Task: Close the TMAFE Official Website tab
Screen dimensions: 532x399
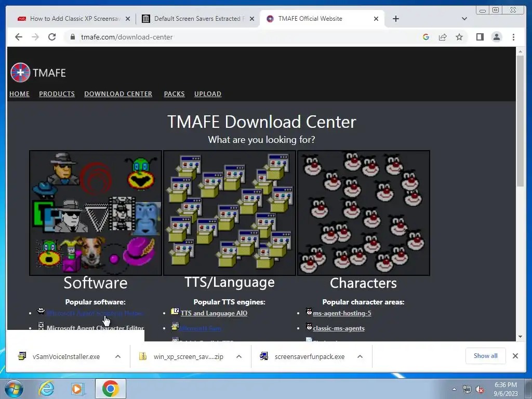Action: (376, 19)
